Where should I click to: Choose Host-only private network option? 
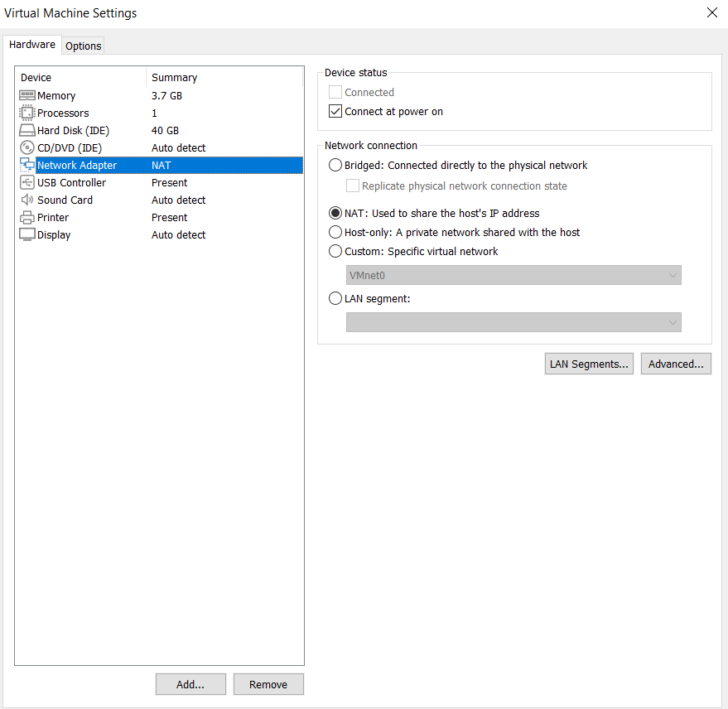(335, 233)
